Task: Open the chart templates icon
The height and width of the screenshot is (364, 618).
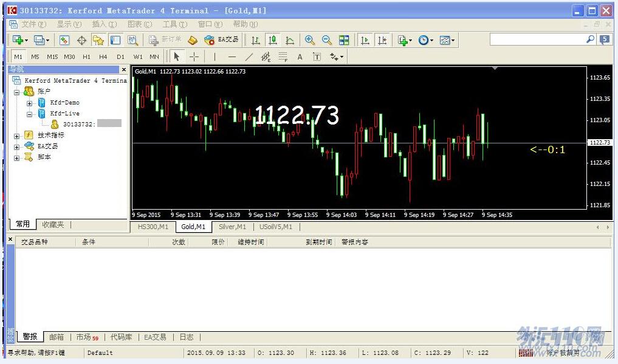Action: click(445, 39)
